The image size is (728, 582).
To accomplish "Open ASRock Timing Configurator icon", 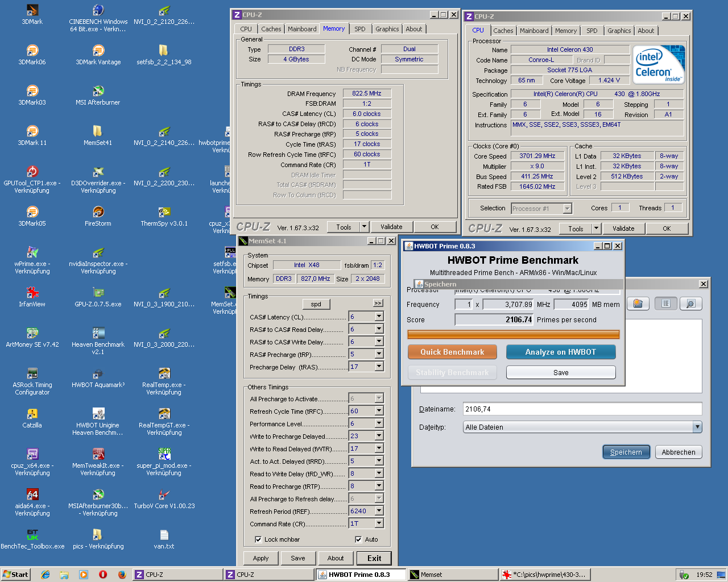I will tap(32, 381).
